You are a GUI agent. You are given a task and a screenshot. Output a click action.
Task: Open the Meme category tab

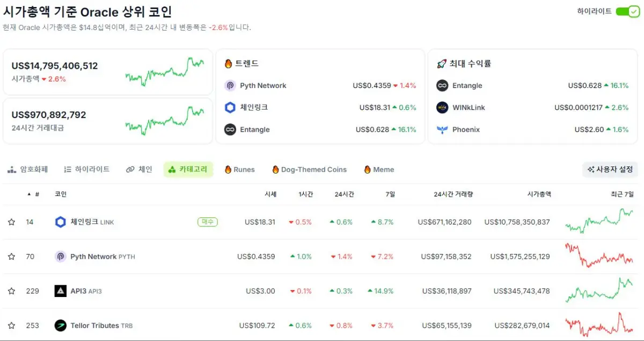click(x=378, y=169)
